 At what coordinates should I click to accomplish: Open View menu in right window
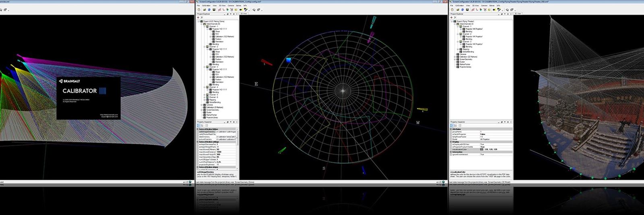coord(468,6)
